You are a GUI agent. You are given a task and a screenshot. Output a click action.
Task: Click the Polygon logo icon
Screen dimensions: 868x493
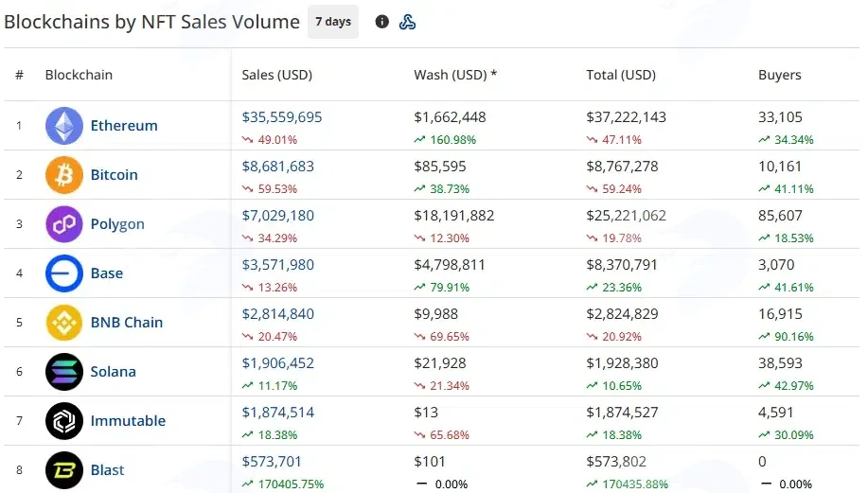(x=64, y=224)
